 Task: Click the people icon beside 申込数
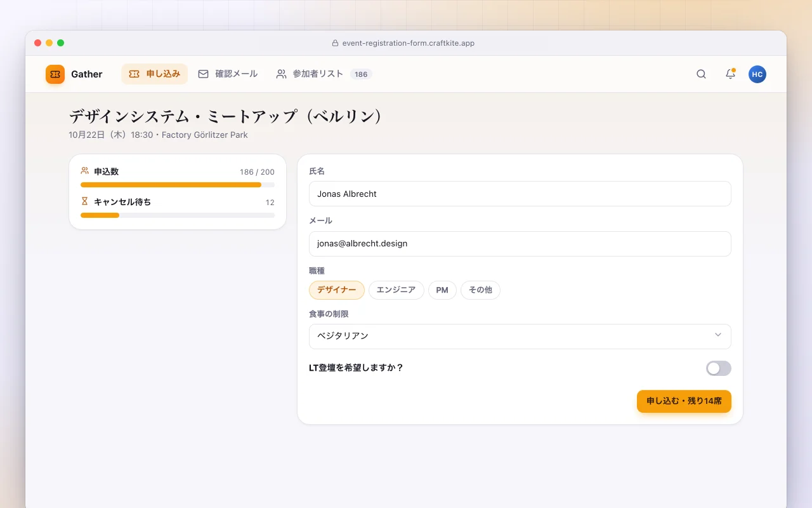point(85,171)
